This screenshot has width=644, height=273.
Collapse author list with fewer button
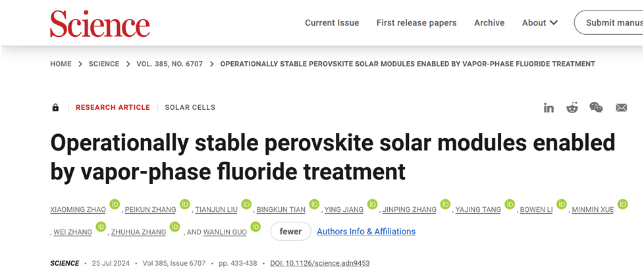[x=290, y=232]
